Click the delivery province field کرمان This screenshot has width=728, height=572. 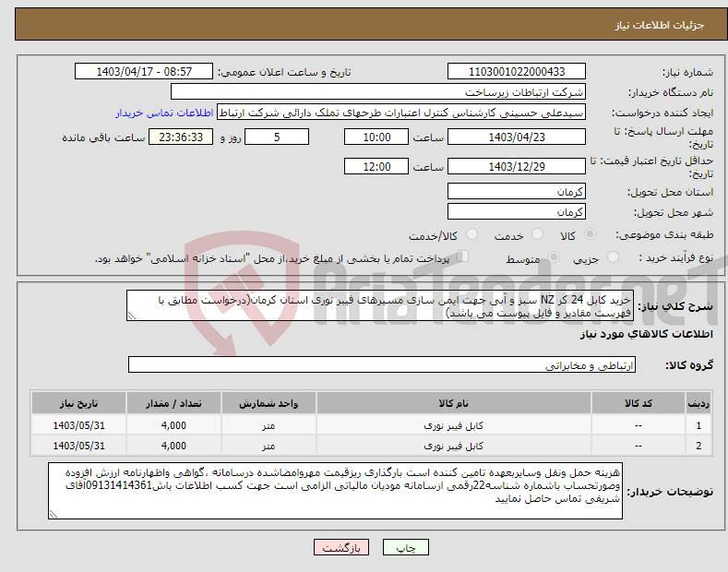(517, 191)
